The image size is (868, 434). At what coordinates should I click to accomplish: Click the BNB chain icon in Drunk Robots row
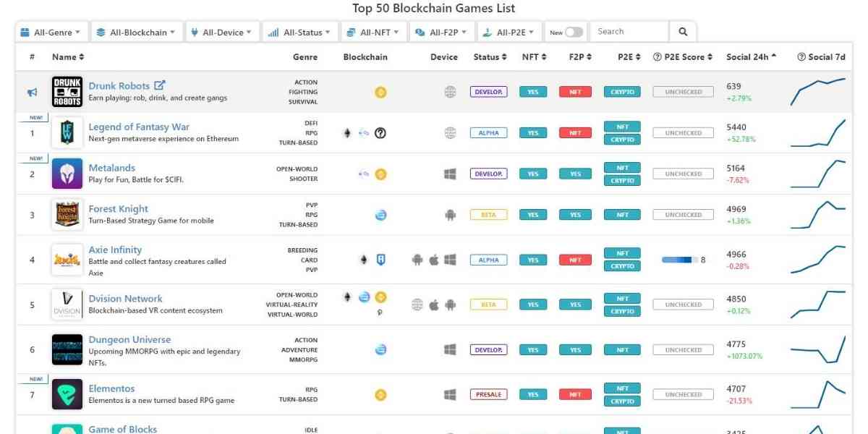click(380, 92)
